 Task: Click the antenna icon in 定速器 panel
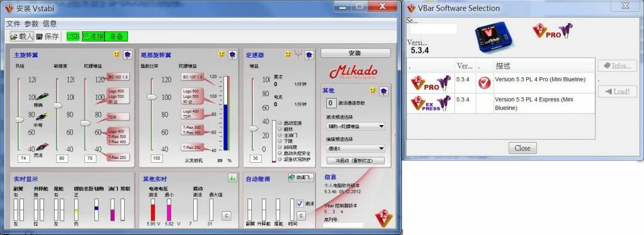(299, 54)
